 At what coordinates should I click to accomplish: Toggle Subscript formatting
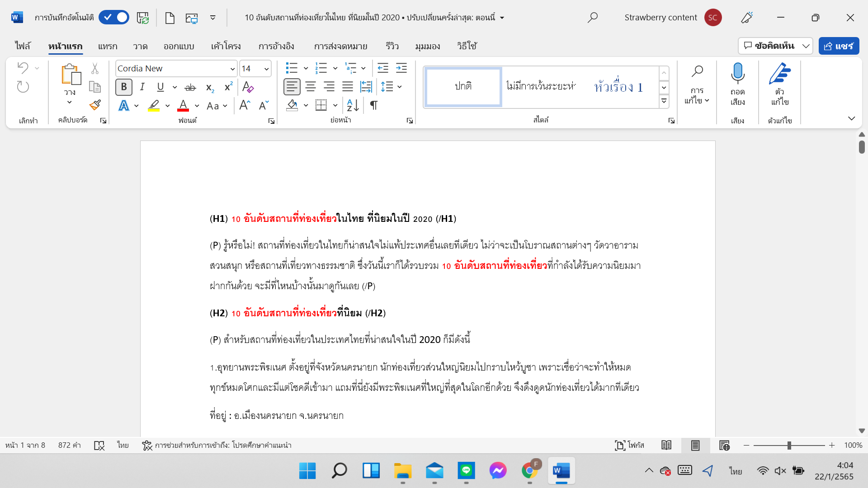(x=210, y=87)
